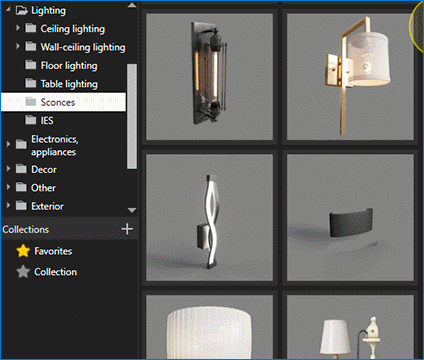
Task: Open the Decor category
Action: [x=44, y=169]
